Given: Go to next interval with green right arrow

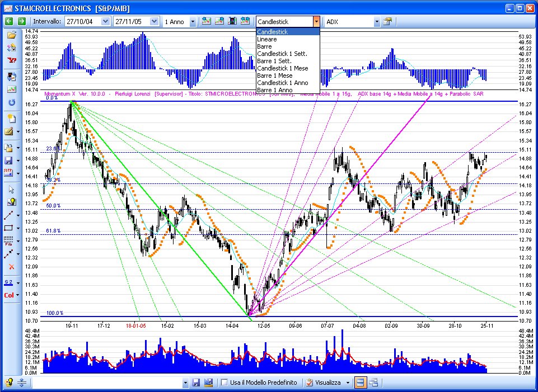Looking at the screenshot, I should coord(22,21).
